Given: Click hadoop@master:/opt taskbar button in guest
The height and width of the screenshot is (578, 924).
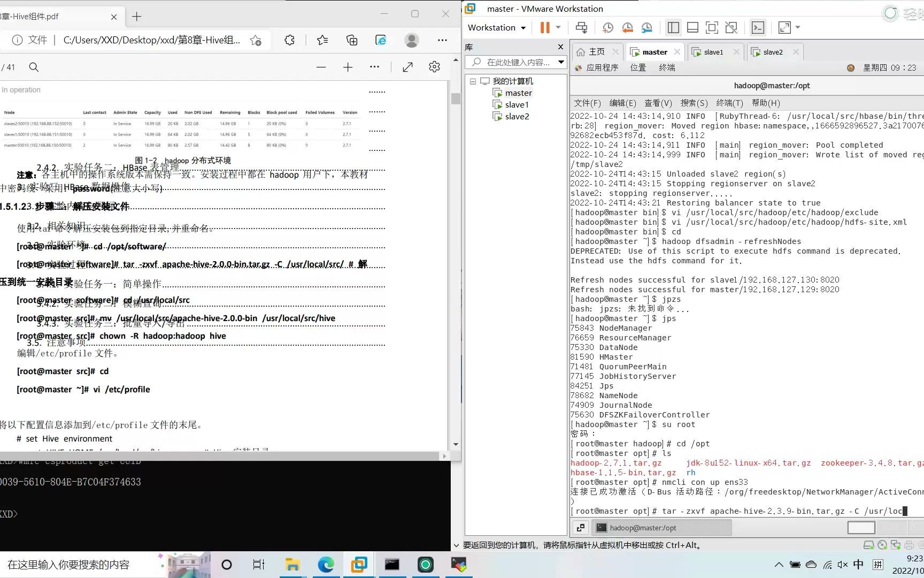Looking at the screenshot, I should tap(662, 528).
